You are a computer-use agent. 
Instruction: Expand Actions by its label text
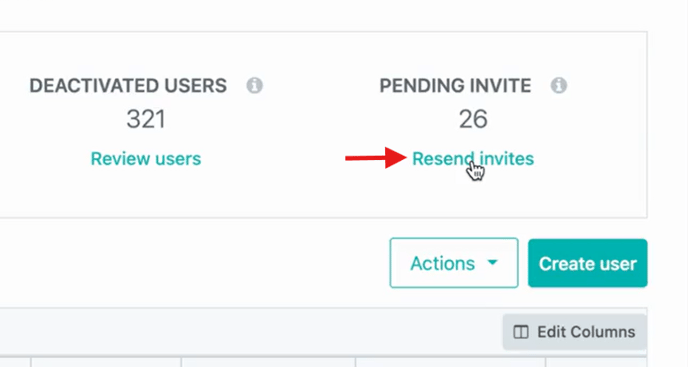click(x=442, y=263)
